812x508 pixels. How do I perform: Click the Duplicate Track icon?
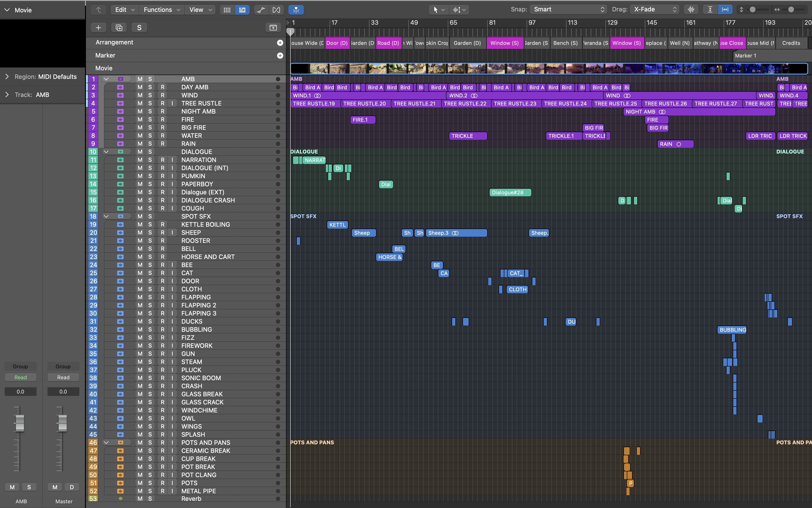pyautogui.click(x=119, y=28)
